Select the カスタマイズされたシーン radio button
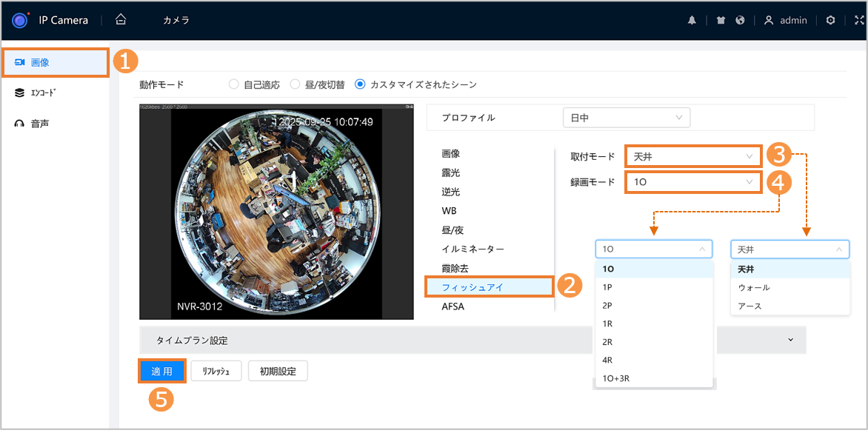Viewport: 868px width, 436px height. (360, 84)
